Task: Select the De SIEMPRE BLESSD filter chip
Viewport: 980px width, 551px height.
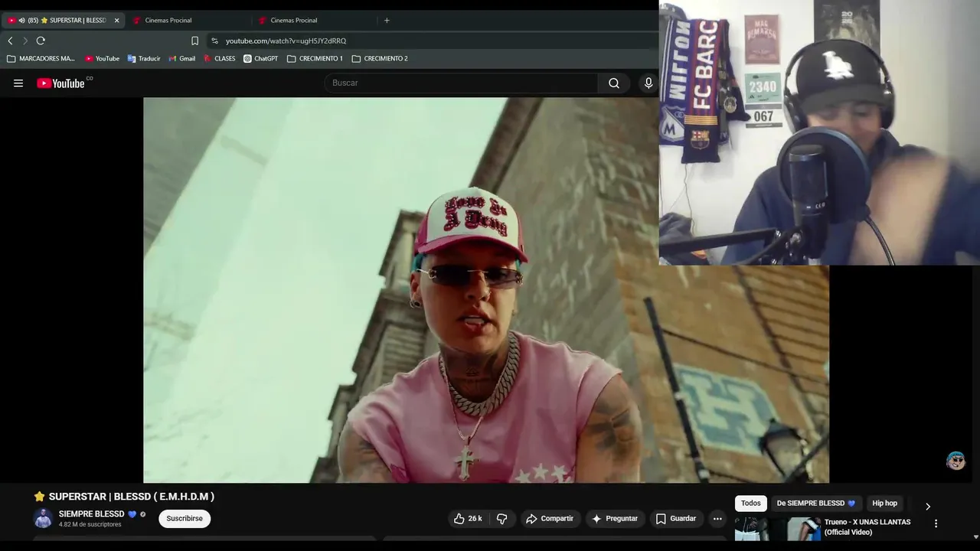Action: pos(816,504)
